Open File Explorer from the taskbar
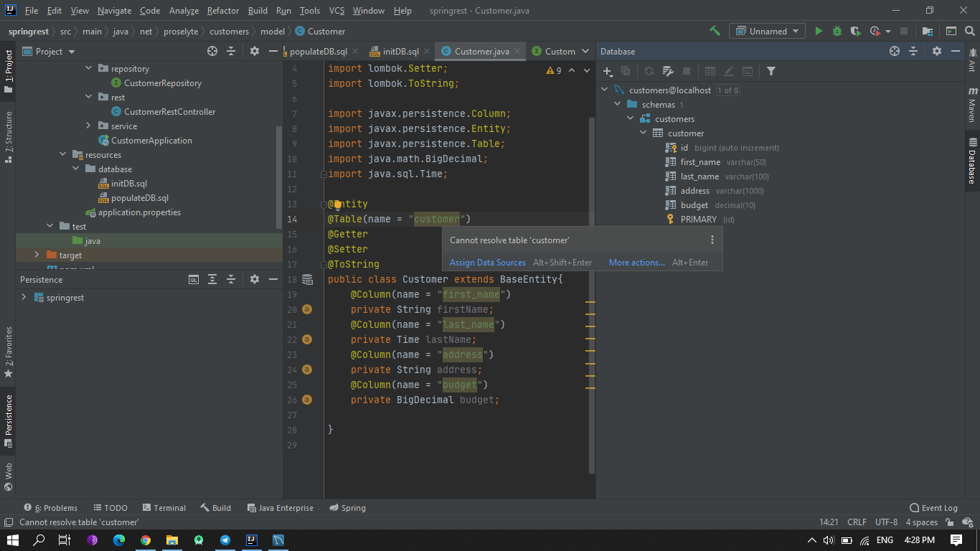This screenshot has width=980, height=551. click(x=172, y=540)
